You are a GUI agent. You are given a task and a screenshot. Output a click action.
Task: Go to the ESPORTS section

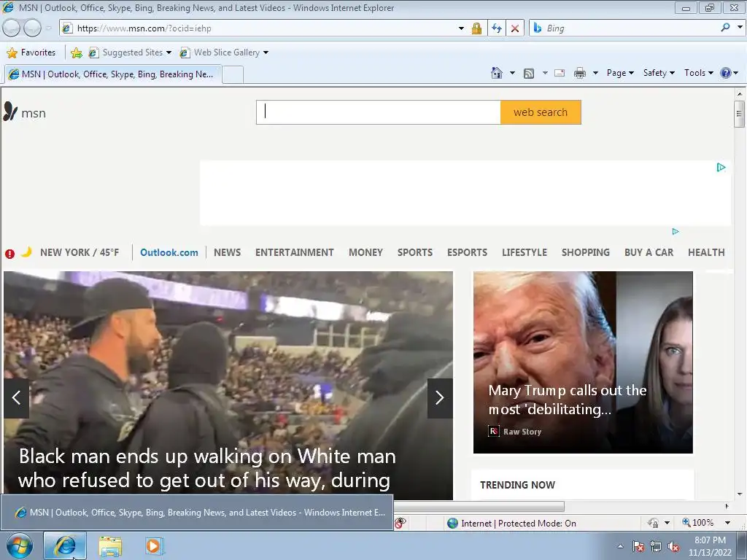[x=467, y=252]
